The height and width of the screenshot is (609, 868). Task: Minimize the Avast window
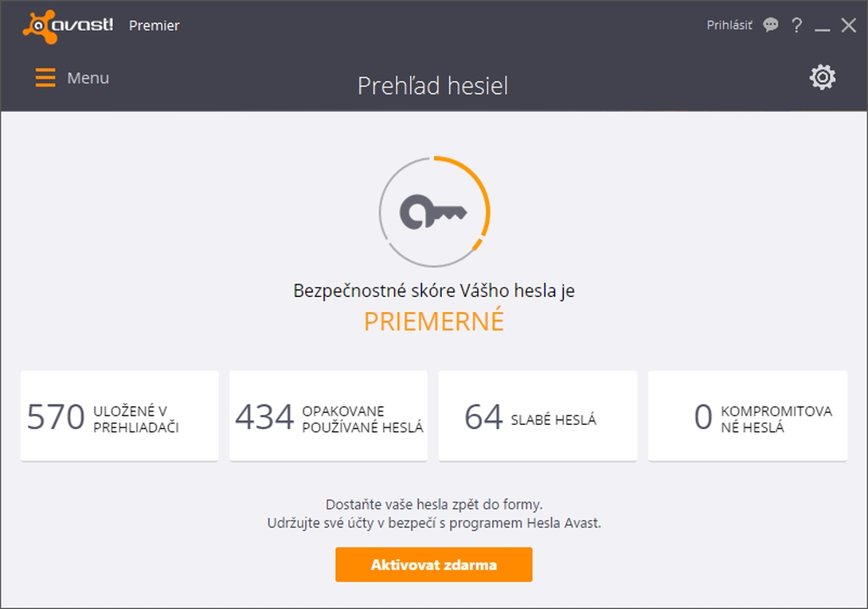coord(822,27)
